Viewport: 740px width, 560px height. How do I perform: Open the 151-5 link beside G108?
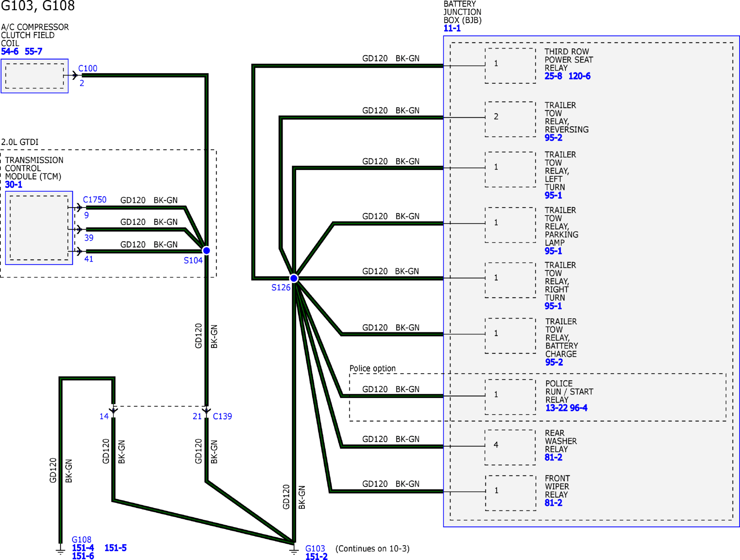pyautogui.click(x=115, y=548)
